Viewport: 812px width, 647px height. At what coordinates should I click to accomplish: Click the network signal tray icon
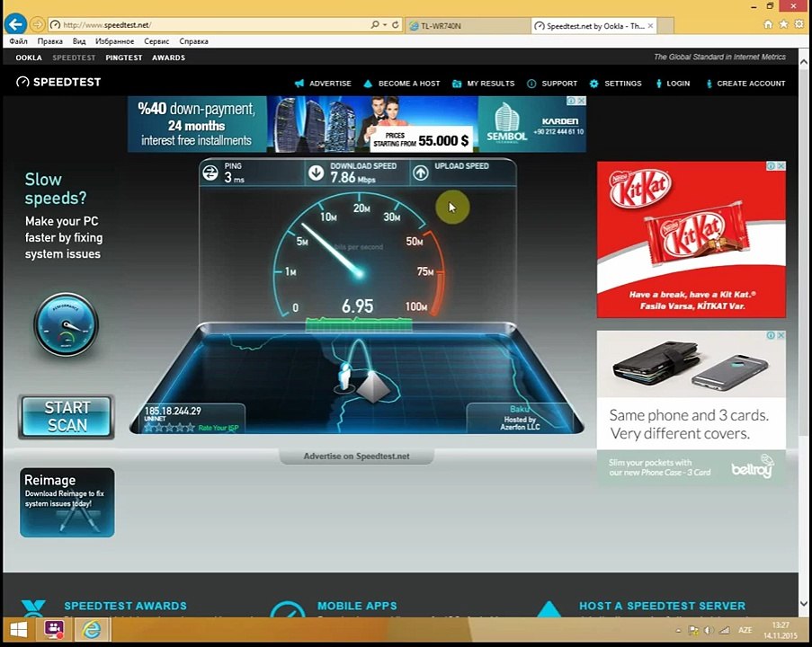point(724,630)
